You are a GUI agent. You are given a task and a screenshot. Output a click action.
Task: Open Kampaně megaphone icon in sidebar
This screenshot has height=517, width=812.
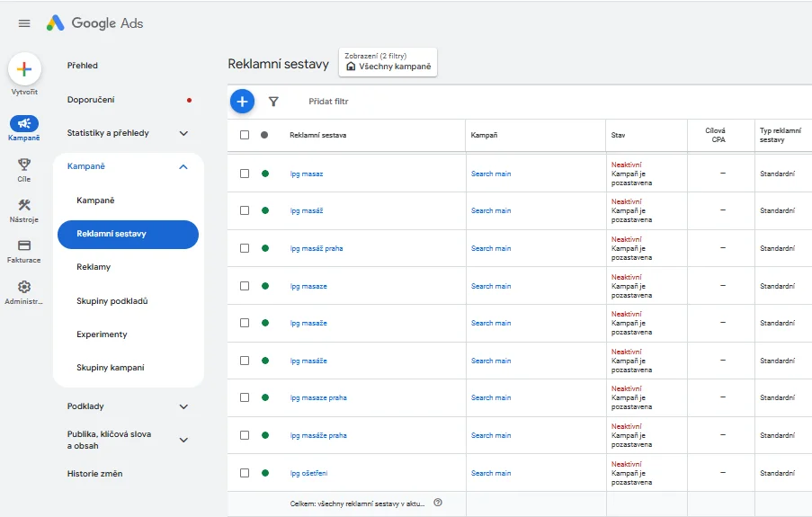click(x=24, y=124)
